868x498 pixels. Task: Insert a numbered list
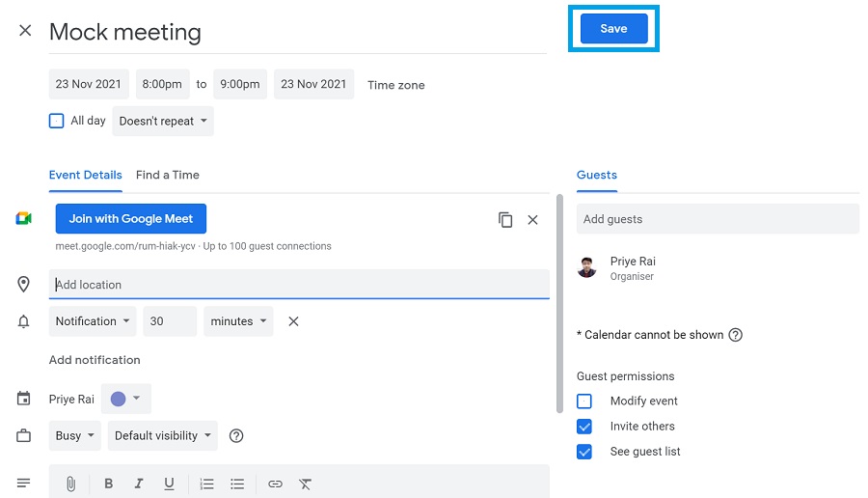(206, 484)
